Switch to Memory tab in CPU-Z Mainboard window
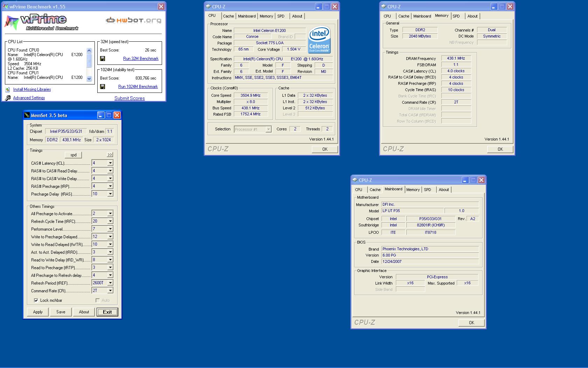The height and width of the screenshot is (368, 588). tap(413, 190)
